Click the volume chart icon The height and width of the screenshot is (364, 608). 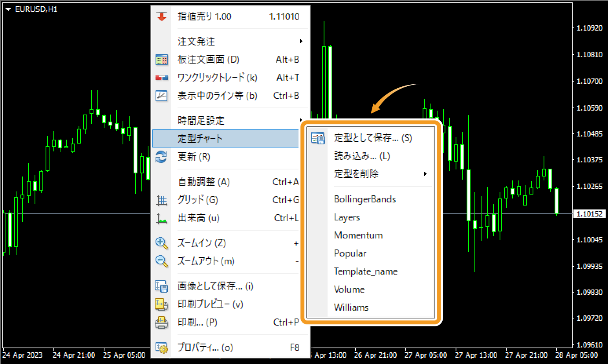coord(161,218)
